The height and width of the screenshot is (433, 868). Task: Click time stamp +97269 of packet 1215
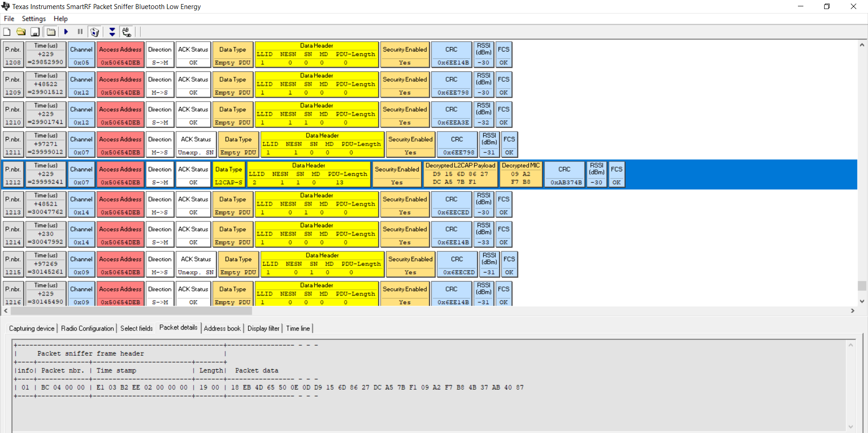46,264
